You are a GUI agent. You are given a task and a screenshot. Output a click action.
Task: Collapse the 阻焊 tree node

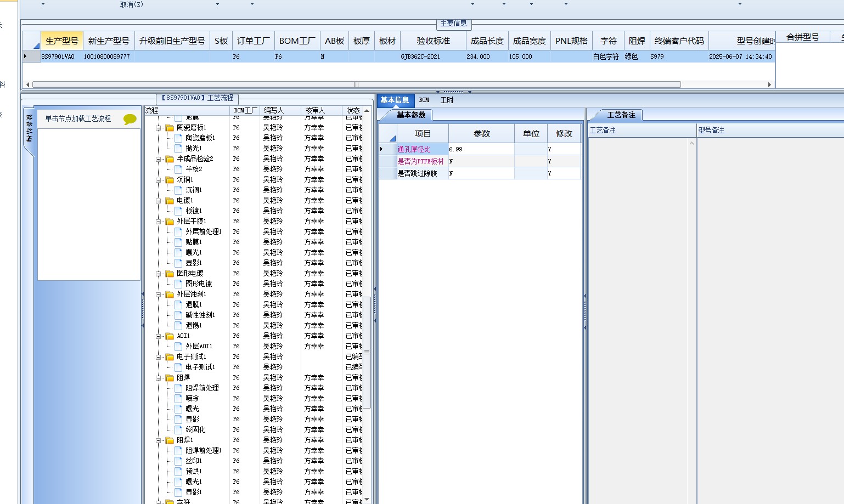point(159,378)
